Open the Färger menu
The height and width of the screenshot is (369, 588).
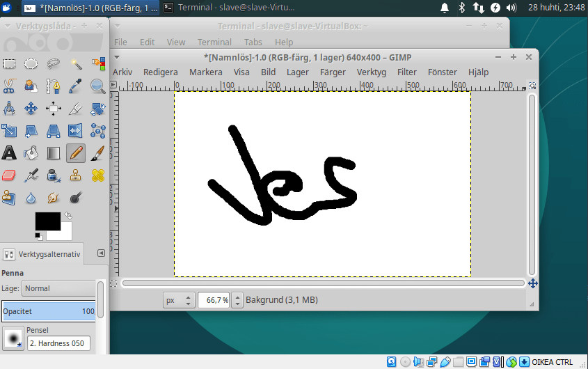coord(333,72)
